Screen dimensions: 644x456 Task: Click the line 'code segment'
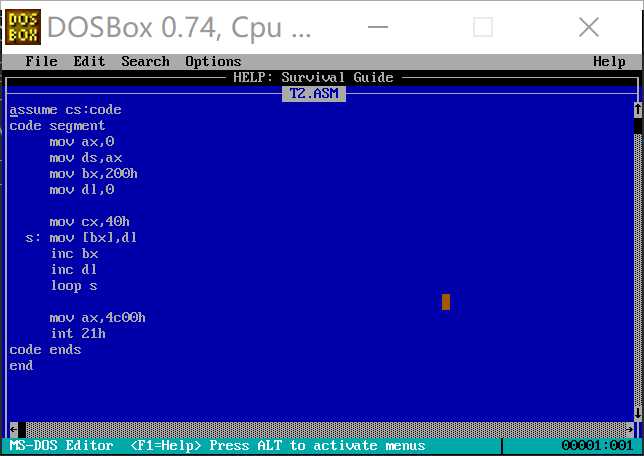point(57,126)
